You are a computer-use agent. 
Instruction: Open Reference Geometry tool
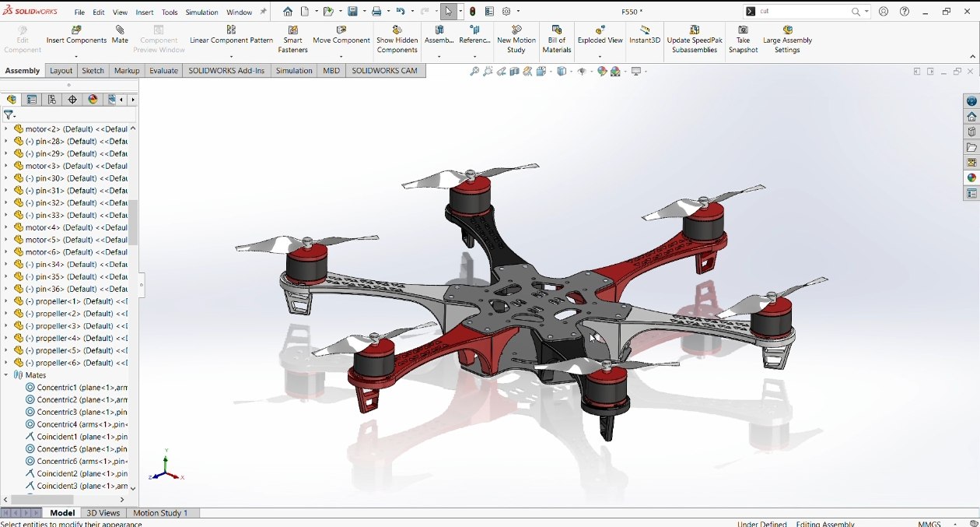(x=474, y=35)
